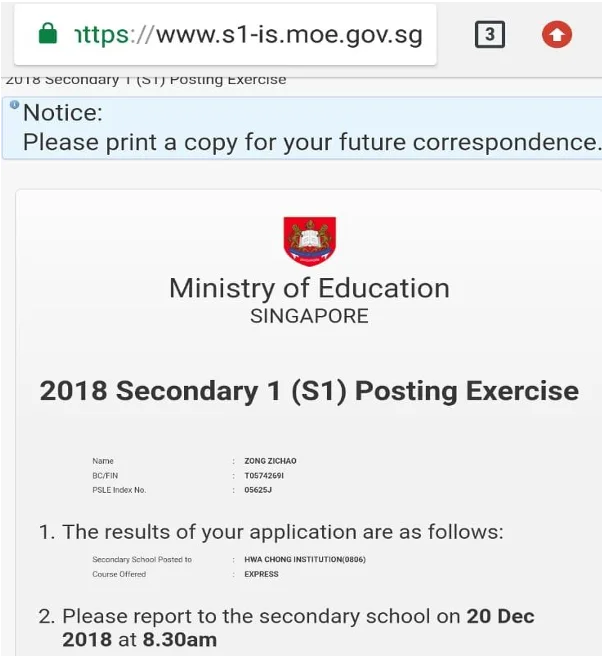
Task: Click the name value ZONG ZICHAO
Action: (x=270, y=461)
